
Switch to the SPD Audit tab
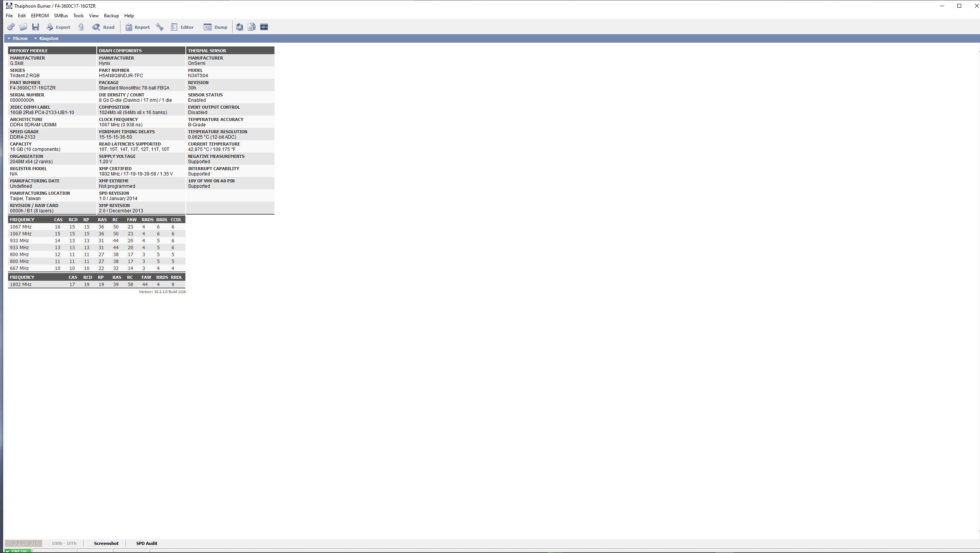(x=147, y=543)
